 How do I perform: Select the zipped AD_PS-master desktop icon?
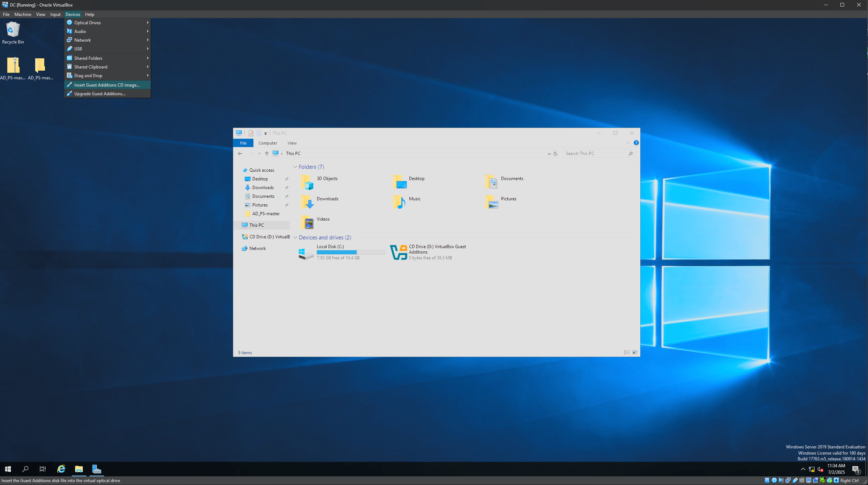click(x=13, y=69)
